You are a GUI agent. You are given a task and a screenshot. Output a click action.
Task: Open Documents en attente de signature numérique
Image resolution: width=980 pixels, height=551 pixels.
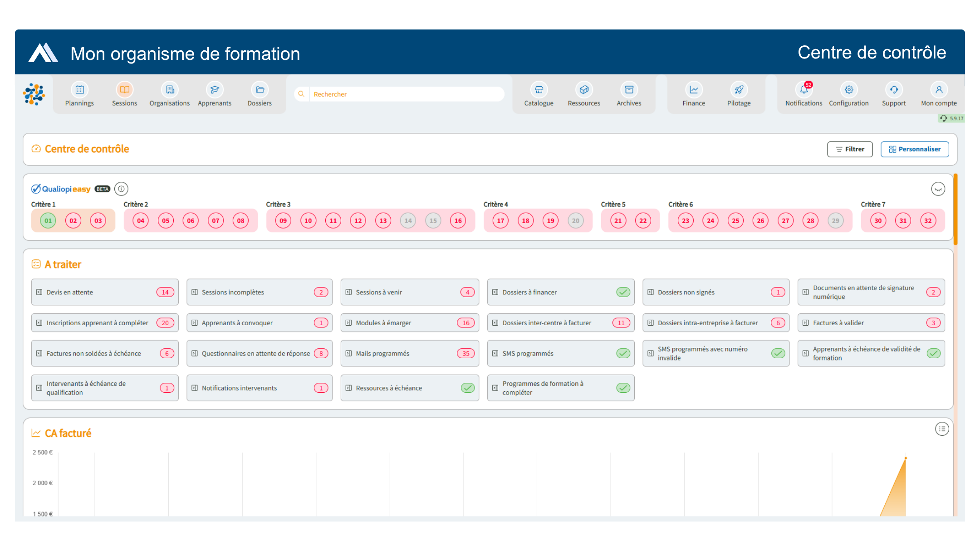871,292
